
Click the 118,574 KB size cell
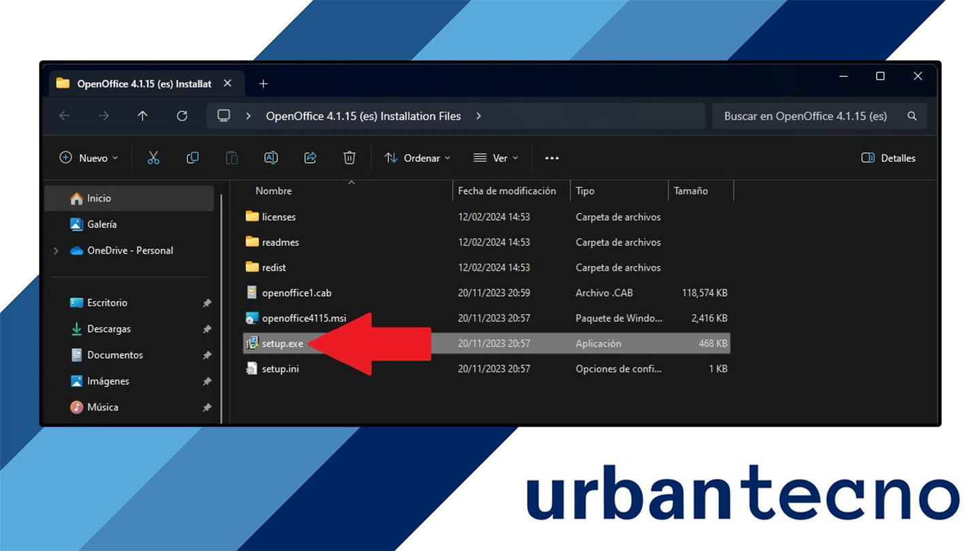tap(704, 293)
